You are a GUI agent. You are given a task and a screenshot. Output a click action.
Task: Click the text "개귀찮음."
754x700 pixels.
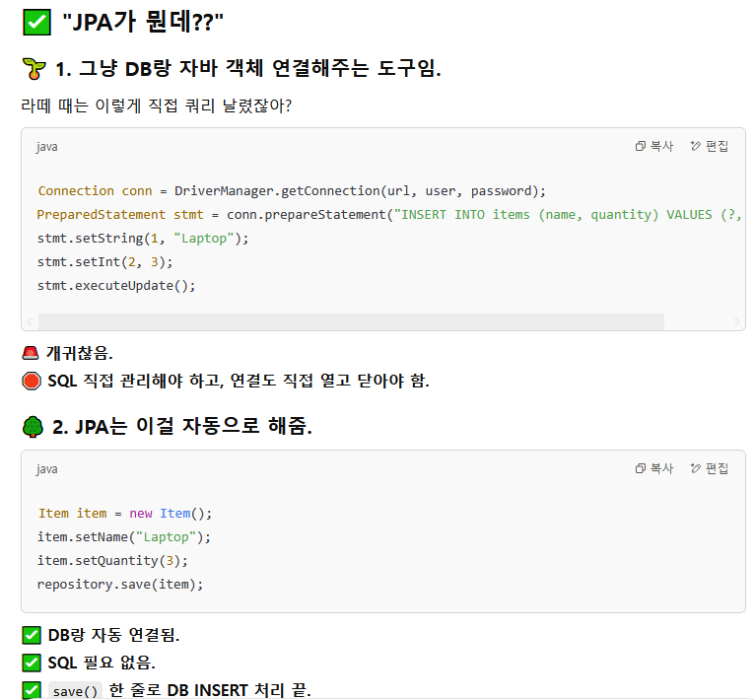coord(80,353)
